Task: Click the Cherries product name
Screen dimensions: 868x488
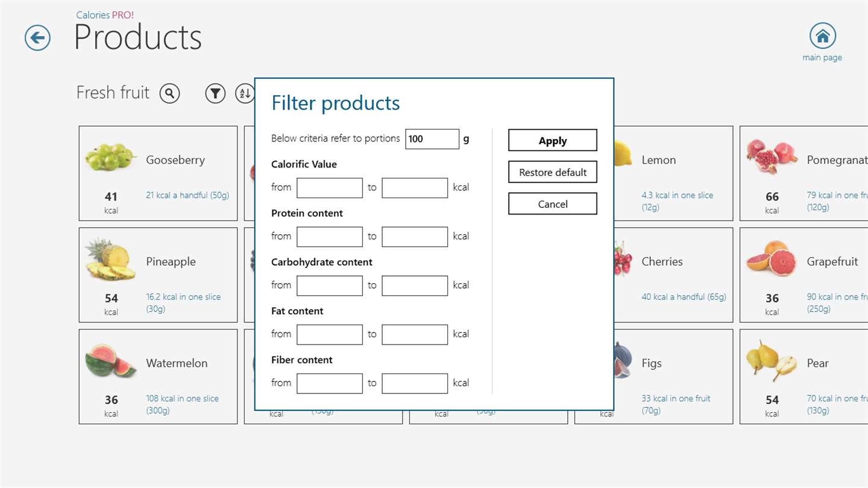Action: 662,262
